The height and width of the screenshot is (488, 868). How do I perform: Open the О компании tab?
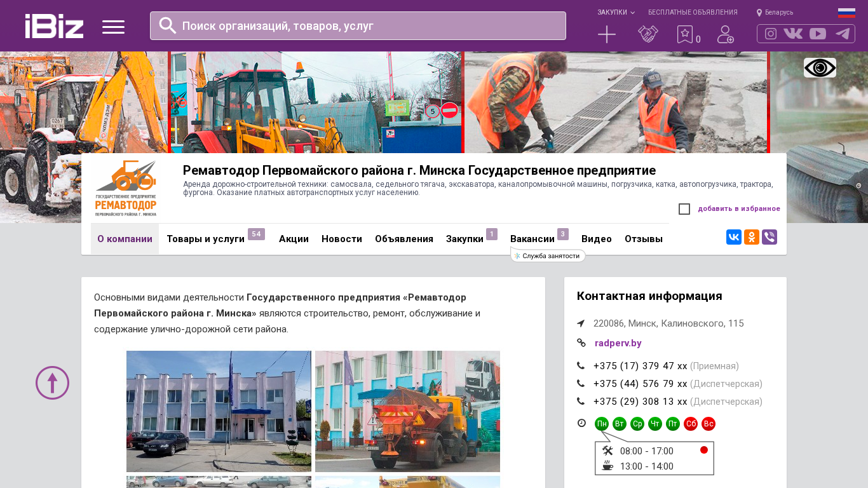click(125, 239)
